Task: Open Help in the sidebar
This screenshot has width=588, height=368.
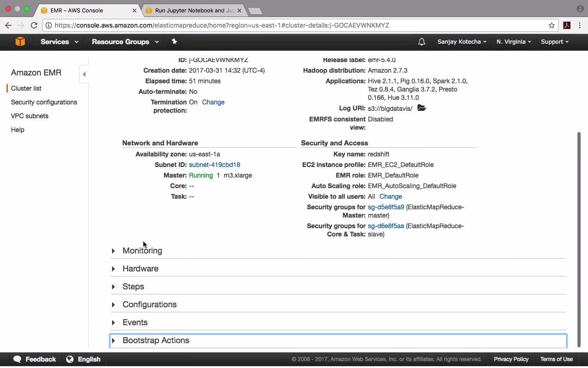Action: 17,130
